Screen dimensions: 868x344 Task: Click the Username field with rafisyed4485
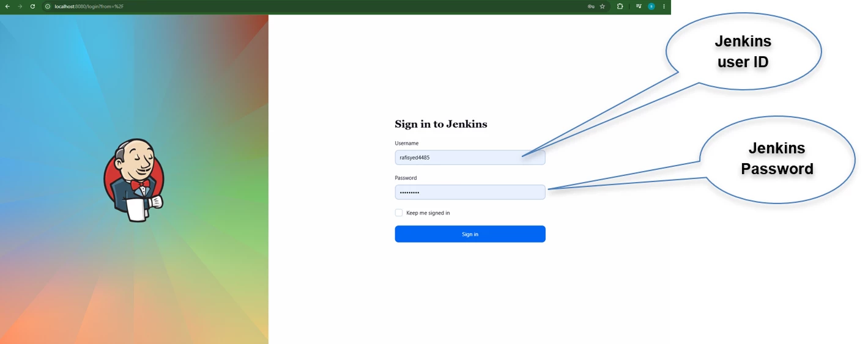470,158
